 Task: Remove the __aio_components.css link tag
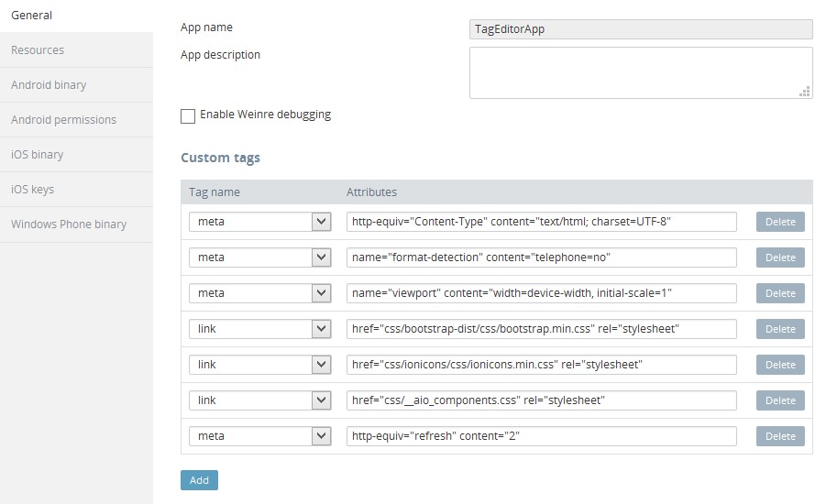pyautogui.click(x=780, y=400)
